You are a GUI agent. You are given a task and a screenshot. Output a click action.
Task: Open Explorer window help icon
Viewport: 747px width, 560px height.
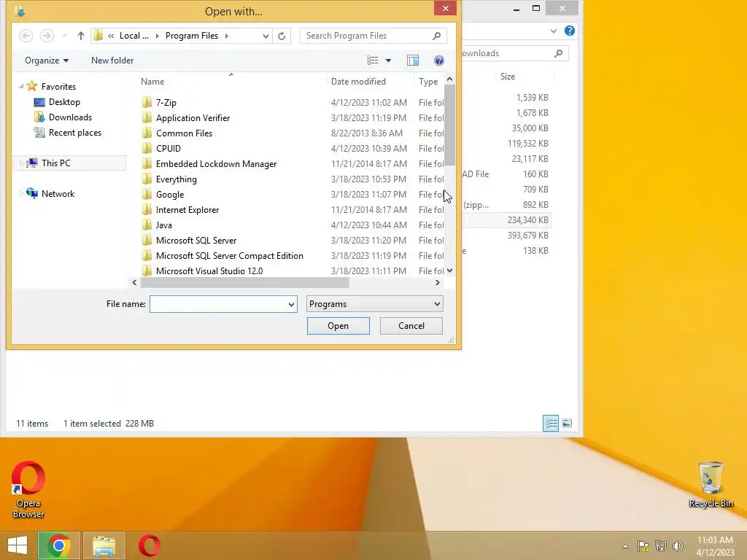tap(569, 31)
